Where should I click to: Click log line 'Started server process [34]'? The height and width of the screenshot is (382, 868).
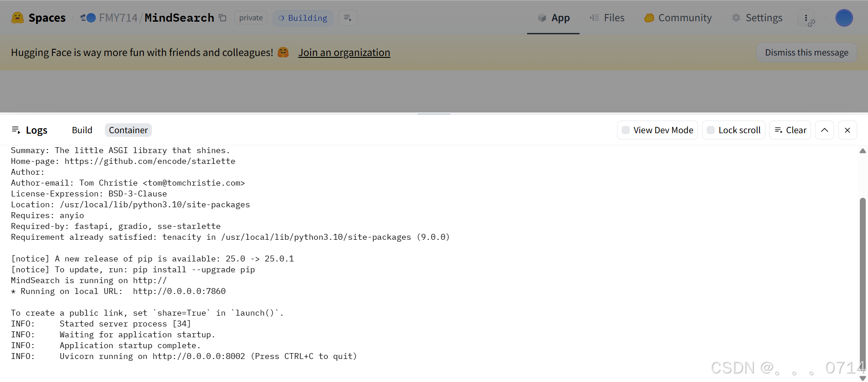point(101,324)
